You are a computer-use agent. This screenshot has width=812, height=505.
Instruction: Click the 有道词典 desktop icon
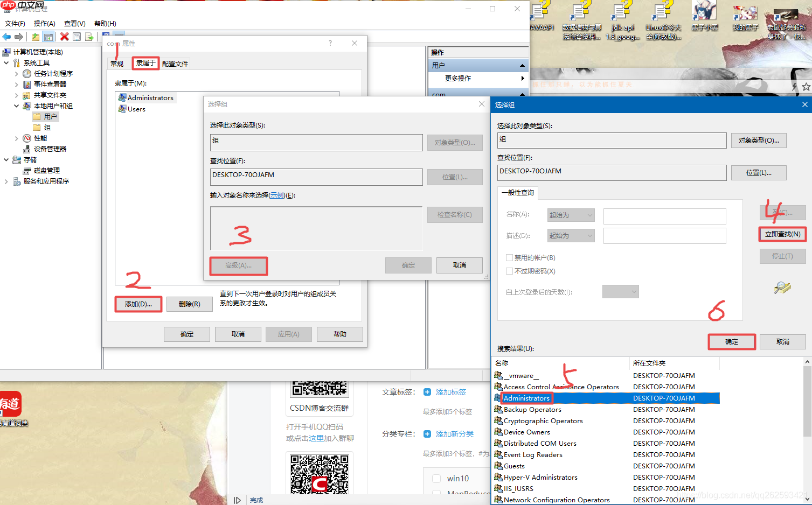11,405
